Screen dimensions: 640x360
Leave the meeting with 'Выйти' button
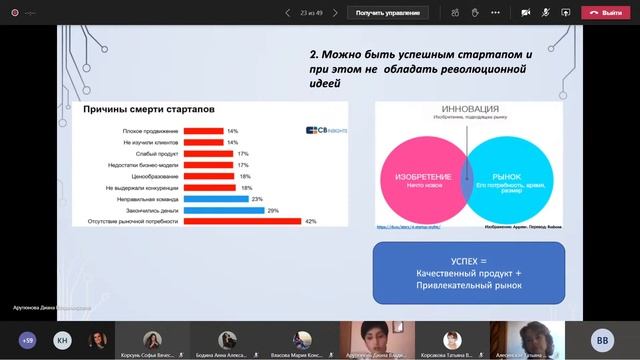pyautogui.click(x=606, y=13)
